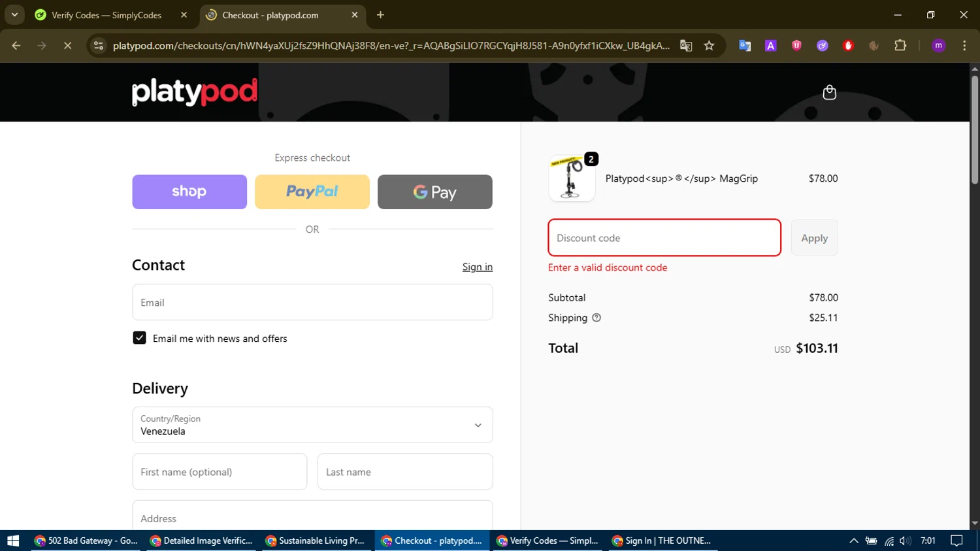Open the shopping bag cart icon
The height and width of the screenshot is (551, 980).
click(x=829, y=92)
